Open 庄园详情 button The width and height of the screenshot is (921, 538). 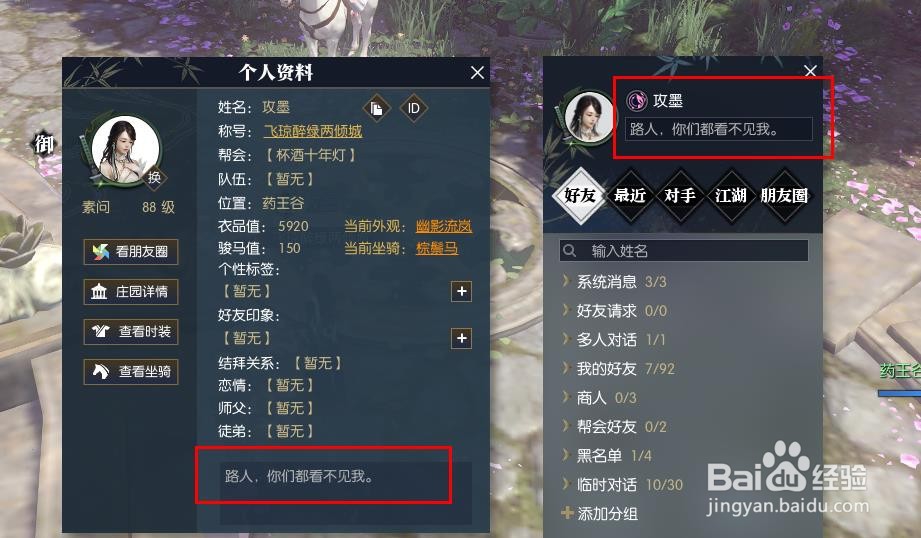(131, 292)
